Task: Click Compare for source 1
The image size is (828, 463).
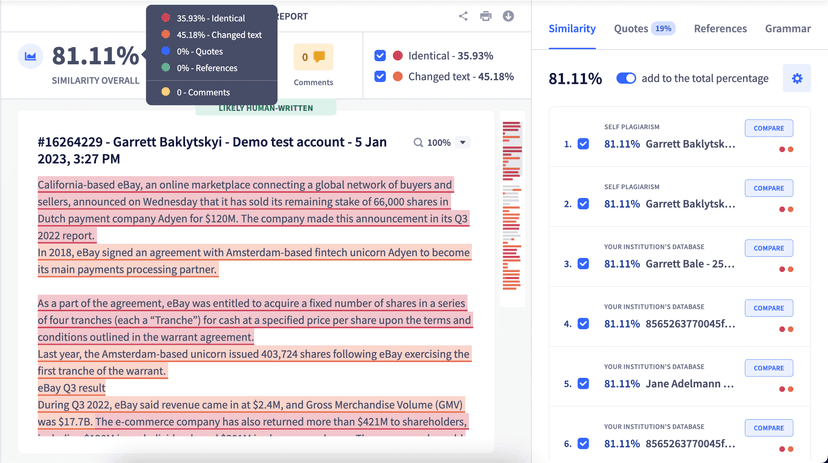Action: [769, 128]
